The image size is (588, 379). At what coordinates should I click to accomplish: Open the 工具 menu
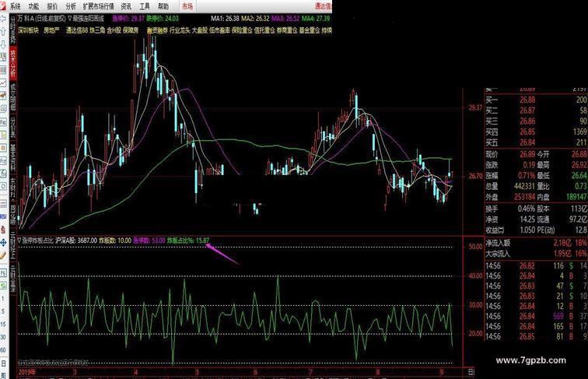145,6
